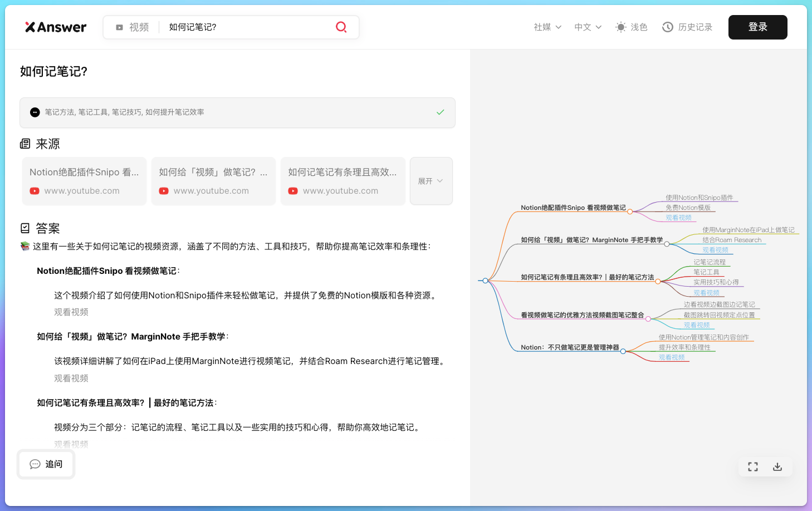The image size is (812, 511).
Task: Download the mind map image
Action: pos(777,467)
